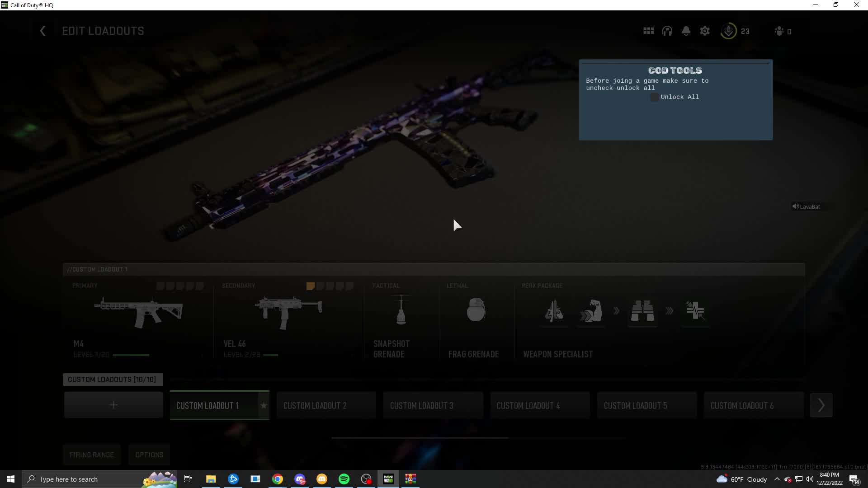Image resolution: width=868 pixels, height=488 pixels.
Task: Click the loadout horizontal scroll bar
Action: (x=420, y=438)
